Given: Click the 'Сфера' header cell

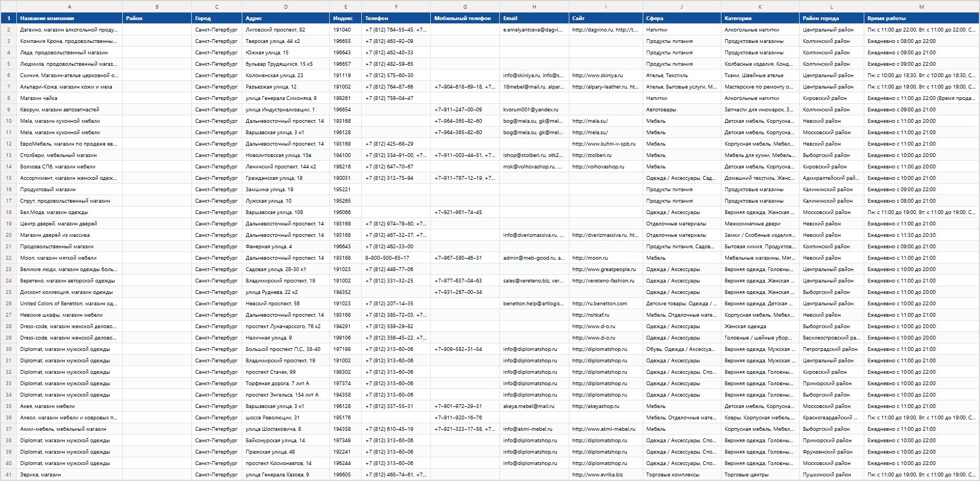Looking at the screenshot, I should coord(682,18).
